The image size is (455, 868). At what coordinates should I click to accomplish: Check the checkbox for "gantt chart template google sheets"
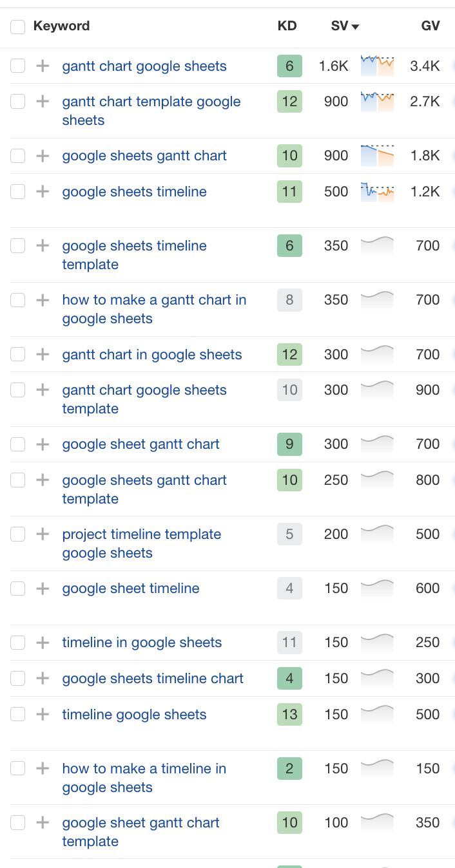pos(17,101)
